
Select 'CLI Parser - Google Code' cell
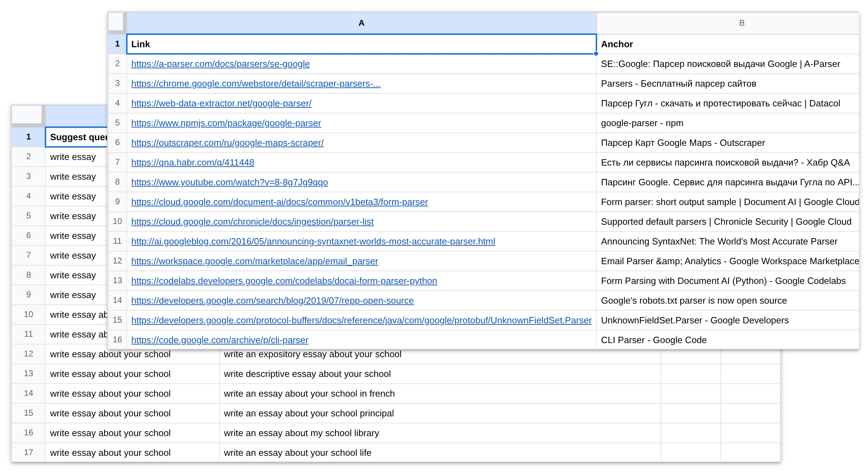coord(728,340)
